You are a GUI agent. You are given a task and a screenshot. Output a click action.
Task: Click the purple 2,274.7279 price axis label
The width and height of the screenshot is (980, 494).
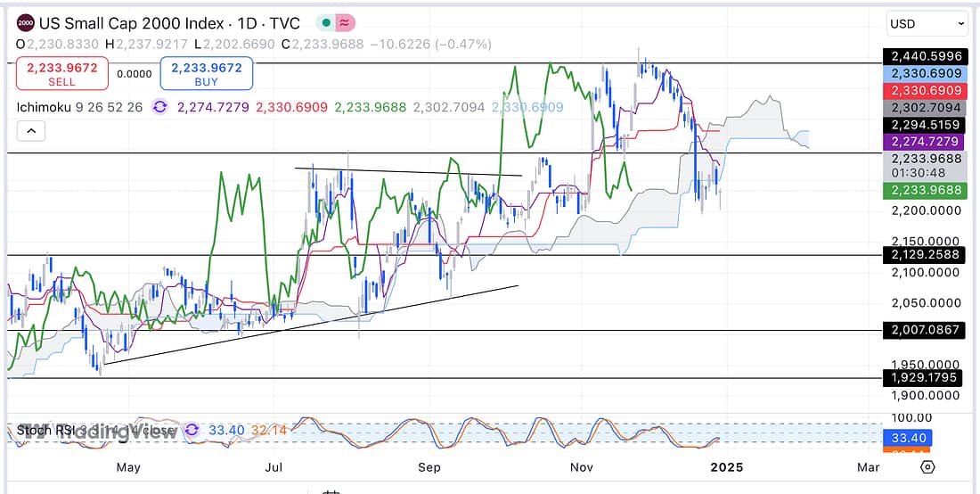point(926,142)
